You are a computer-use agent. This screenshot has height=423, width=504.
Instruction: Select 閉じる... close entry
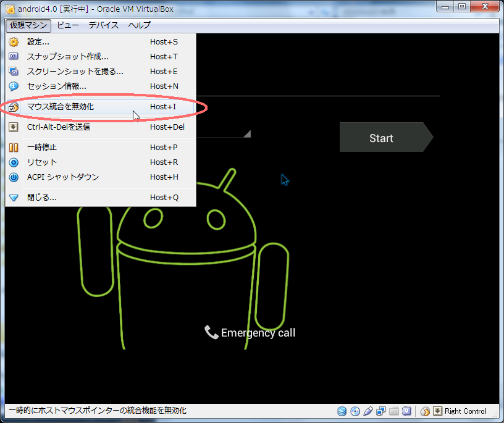pyautogui.click(x=100, y=198)
